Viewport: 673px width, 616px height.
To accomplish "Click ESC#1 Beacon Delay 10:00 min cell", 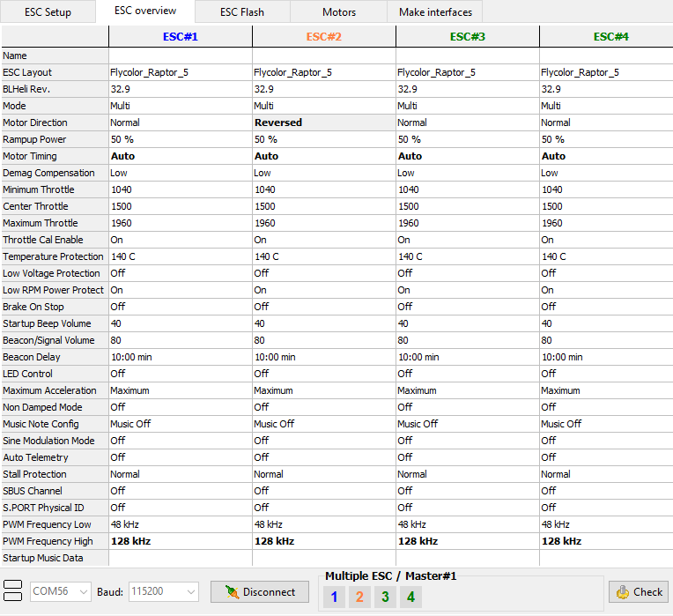I will [x=181, y=357].
